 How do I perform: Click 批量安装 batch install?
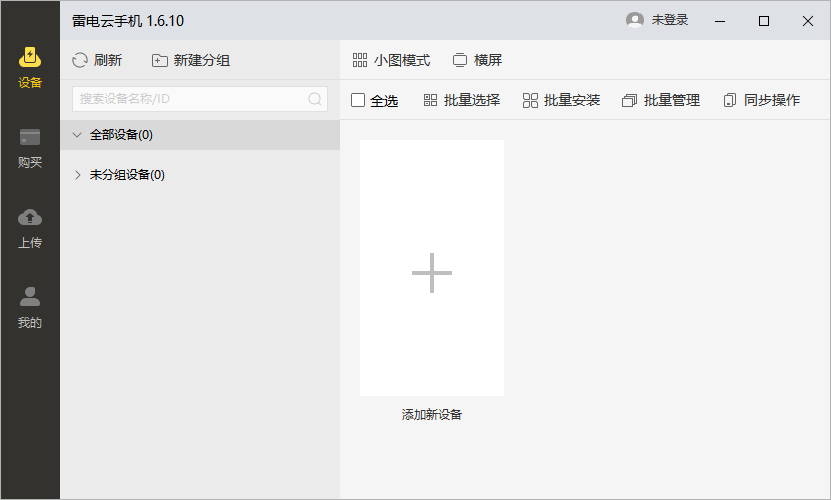coord(561,100)
